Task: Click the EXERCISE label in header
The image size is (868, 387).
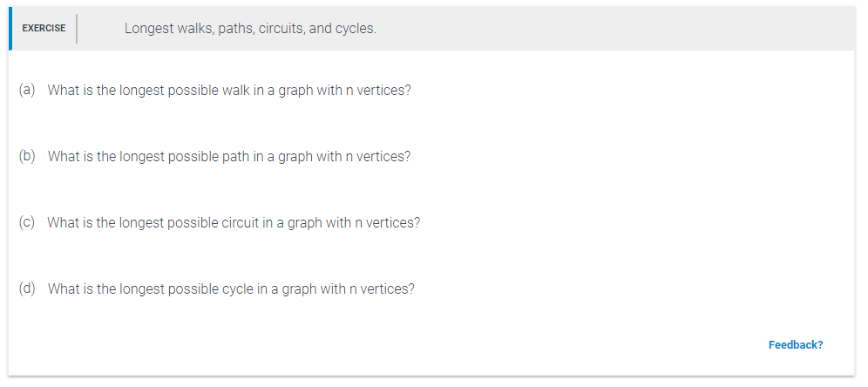Action: coord(44,29)
